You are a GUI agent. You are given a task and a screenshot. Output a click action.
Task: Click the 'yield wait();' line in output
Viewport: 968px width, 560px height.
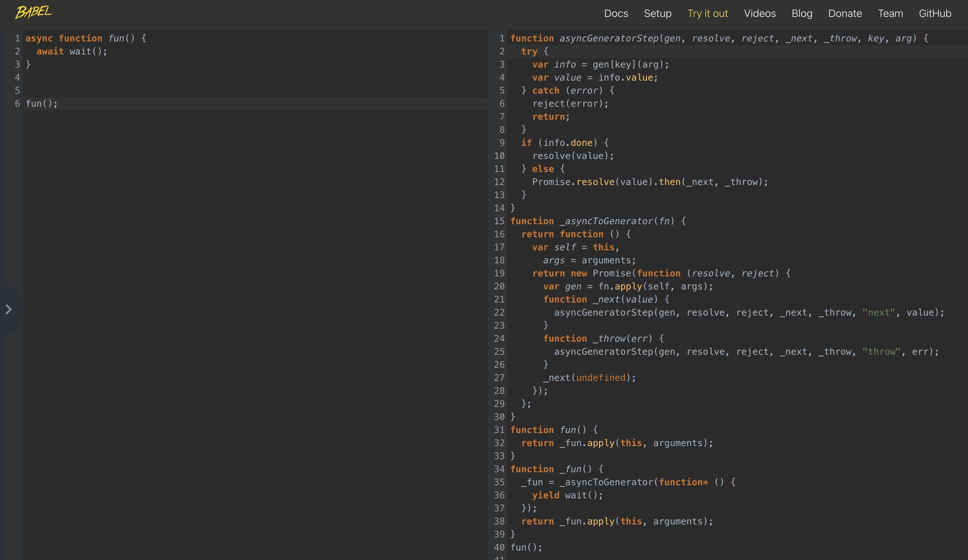coord(567,495)
